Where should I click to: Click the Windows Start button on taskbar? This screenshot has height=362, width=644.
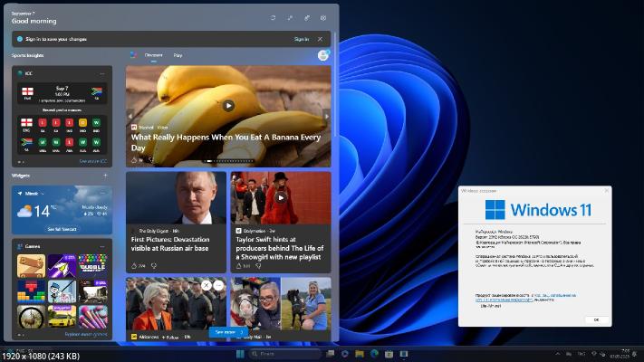240,354
